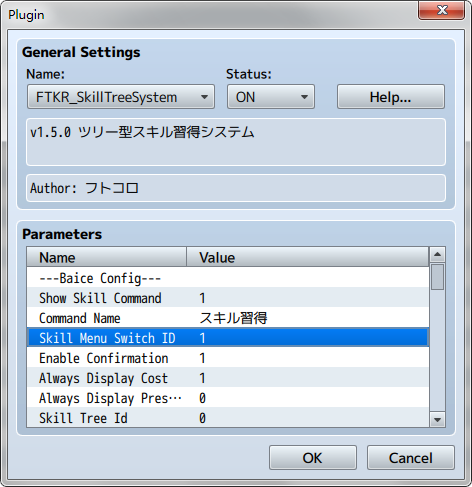Click the parameters scrollbar up arrow

point(437,255)
